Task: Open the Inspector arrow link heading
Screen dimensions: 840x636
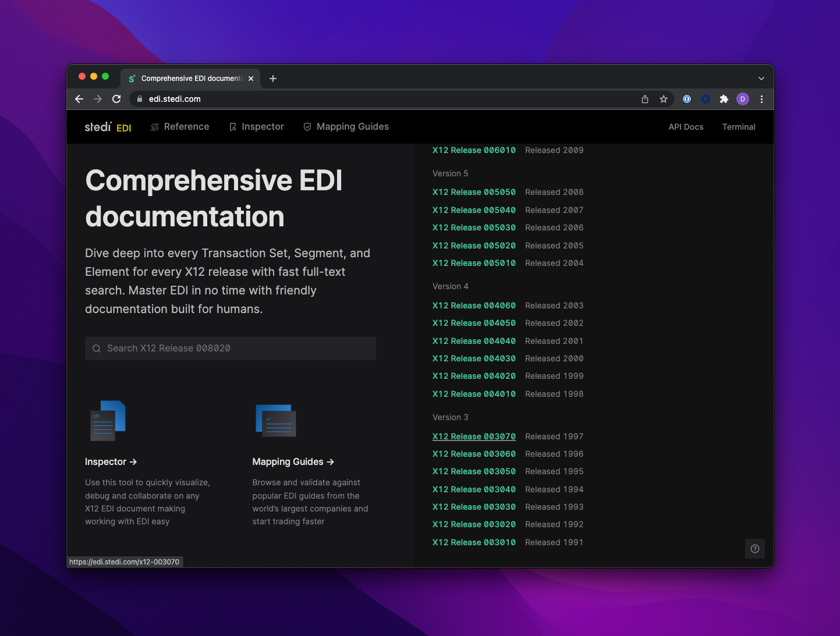Action: [x=111, y=462]
